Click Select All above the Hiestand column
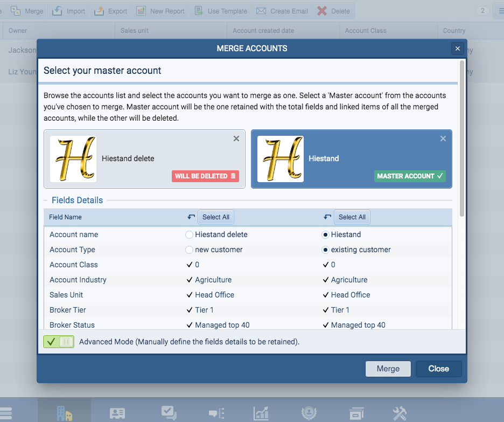Screen dimensions: 504x422 pyautogui.click(x=352, y=217)
